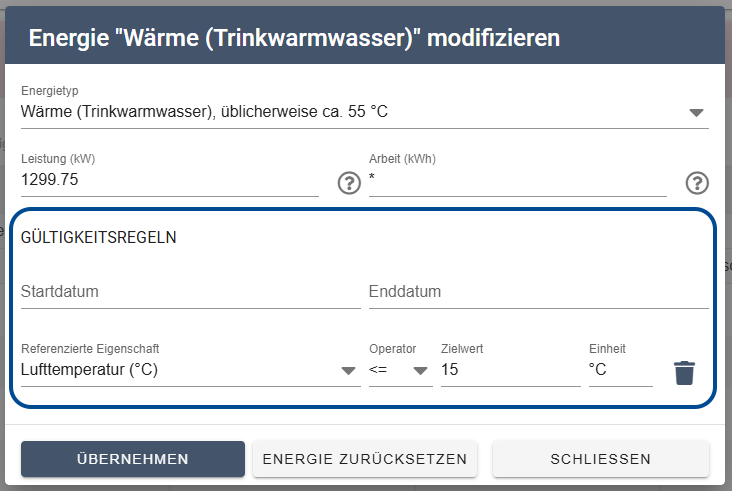732x491 pixels.
Task: Select the Enddatum date field
Action: [538, 292]
